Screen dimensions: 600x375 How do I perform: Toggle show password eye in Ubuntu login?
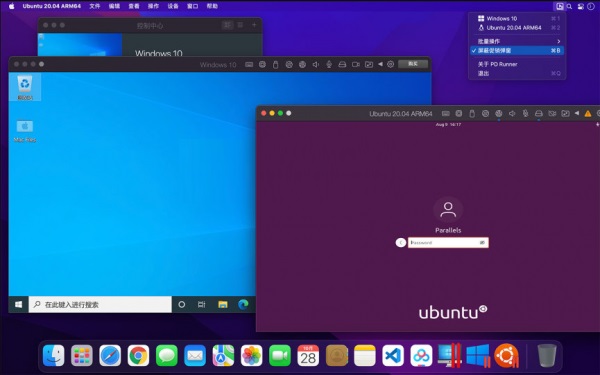click(482, 243)
